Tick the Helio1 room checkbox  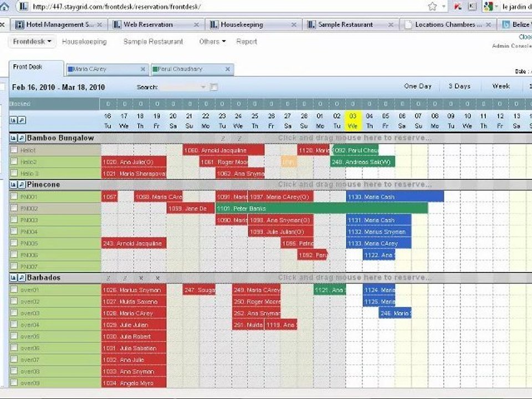tap(14, 150)
